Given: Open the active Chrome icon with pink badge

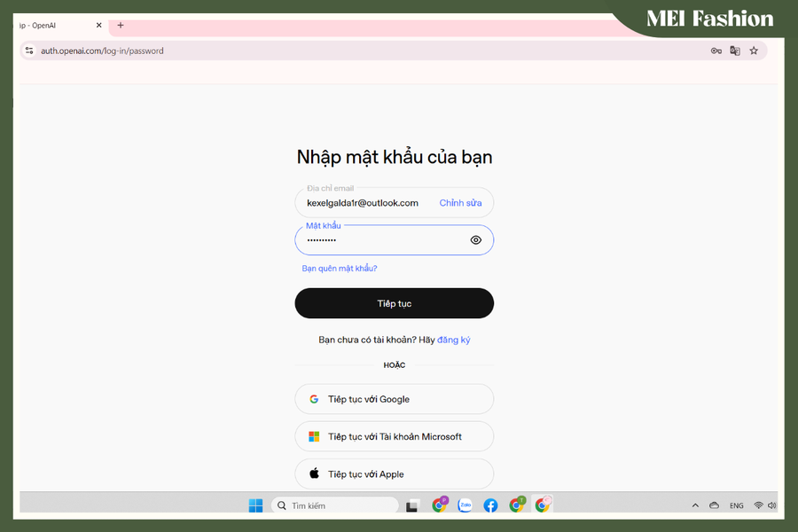Looking at the screenshot, I should 543,504.
